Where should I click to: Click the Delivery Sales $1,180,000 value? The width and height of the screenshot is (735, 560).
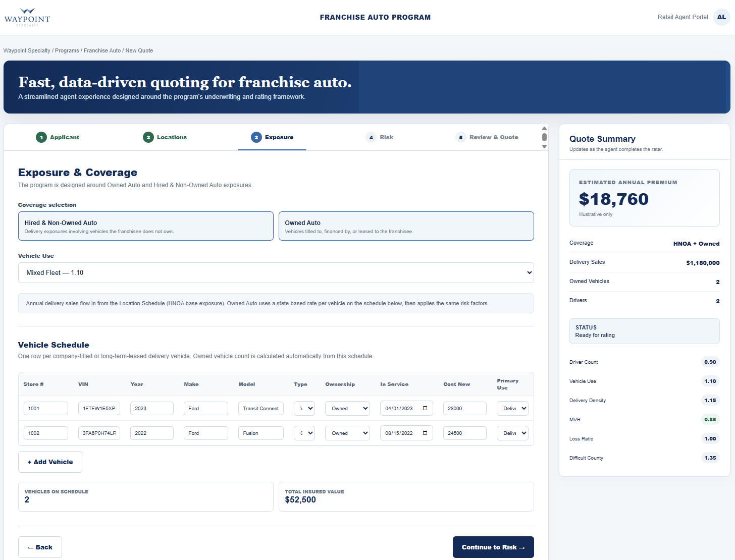(x=703, y=263)
